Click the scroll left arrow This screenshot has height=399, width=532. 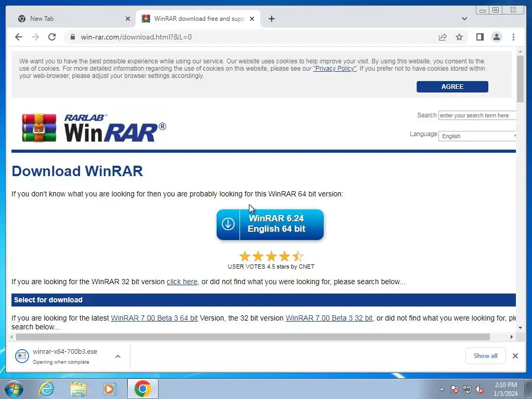[x=12, y=337]
